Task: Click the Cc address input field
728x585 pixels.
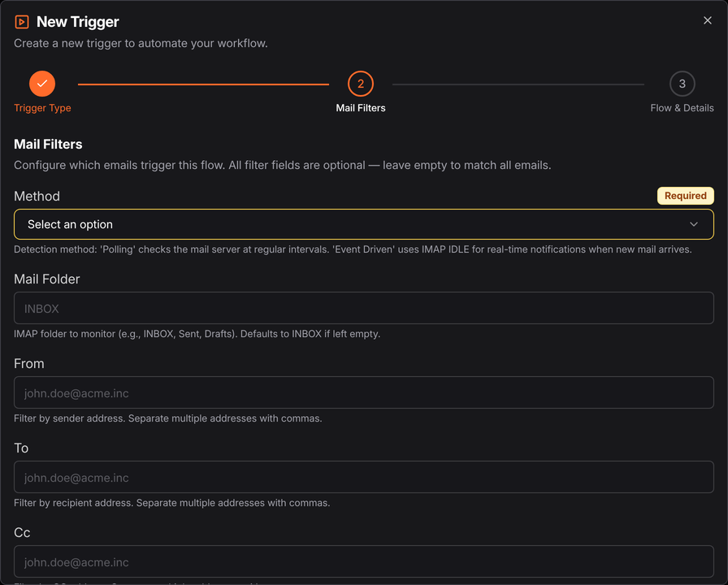Action: (363, 561)
